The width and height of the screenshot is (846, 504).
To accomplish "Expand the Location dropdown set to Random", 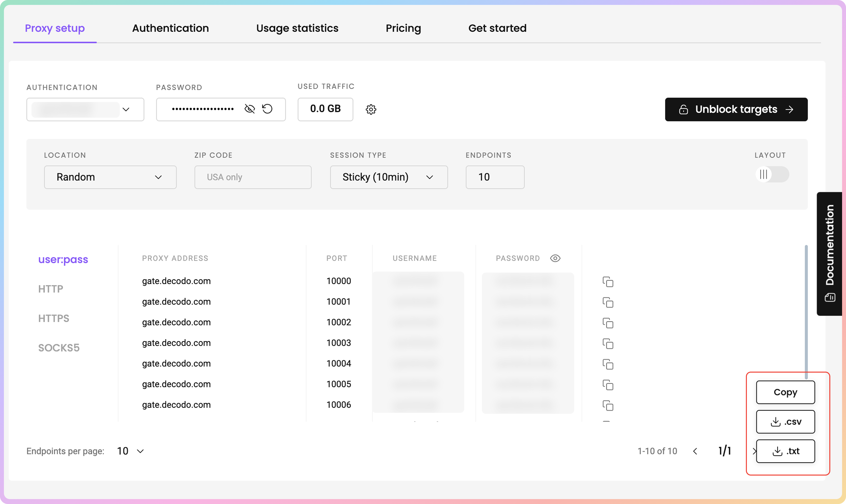I will (110, 177).
